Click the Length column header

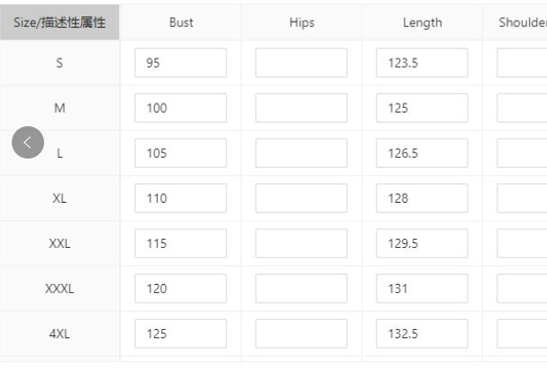click(422, 23)
